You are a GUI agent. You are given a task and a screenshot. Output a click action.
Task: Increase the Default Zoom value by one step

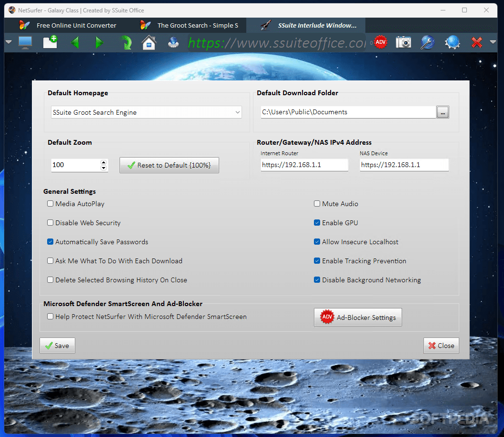(103, 162)
